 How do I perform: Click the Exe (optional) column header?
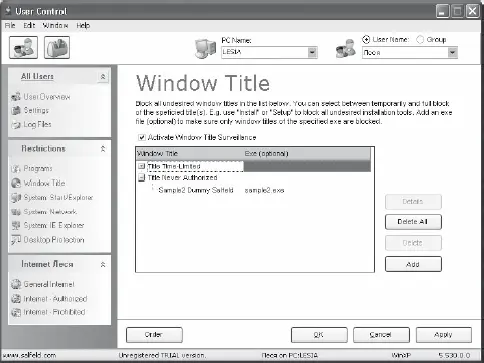tap(307, 154)
